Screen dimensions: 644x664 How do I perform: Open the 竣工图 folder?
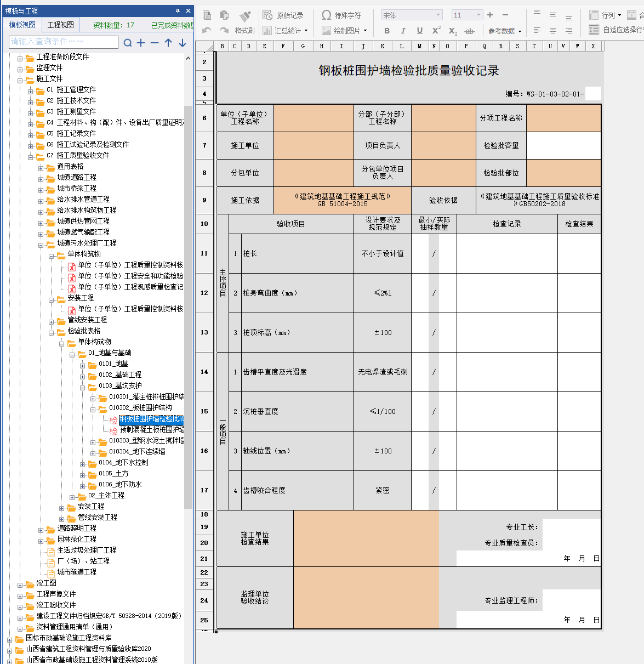(46, 583)
